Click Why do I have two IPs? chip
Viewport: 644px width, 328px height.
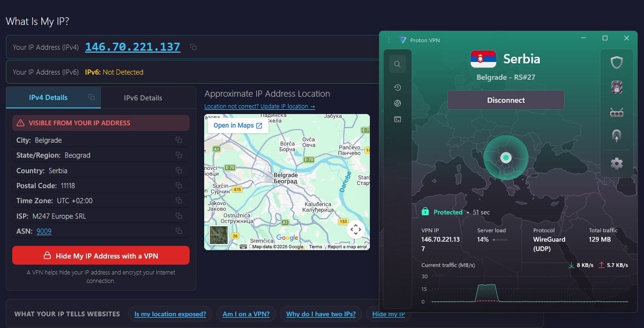[321, 314]
